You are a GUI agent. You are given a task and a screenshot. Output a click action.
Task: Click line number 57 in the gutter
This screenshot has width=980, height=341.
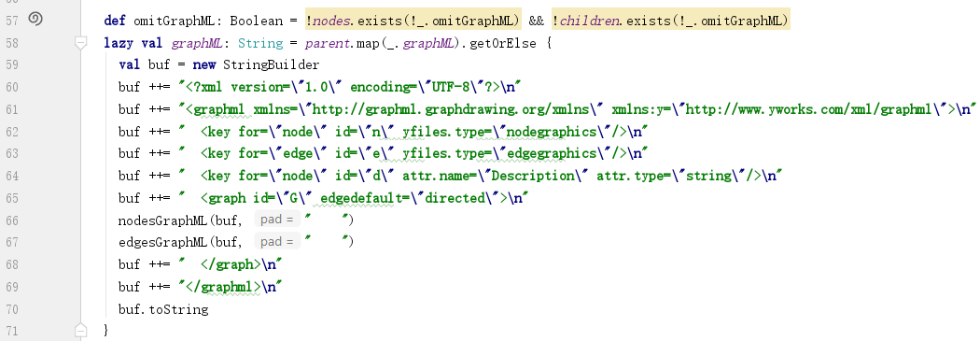(12, 21)
